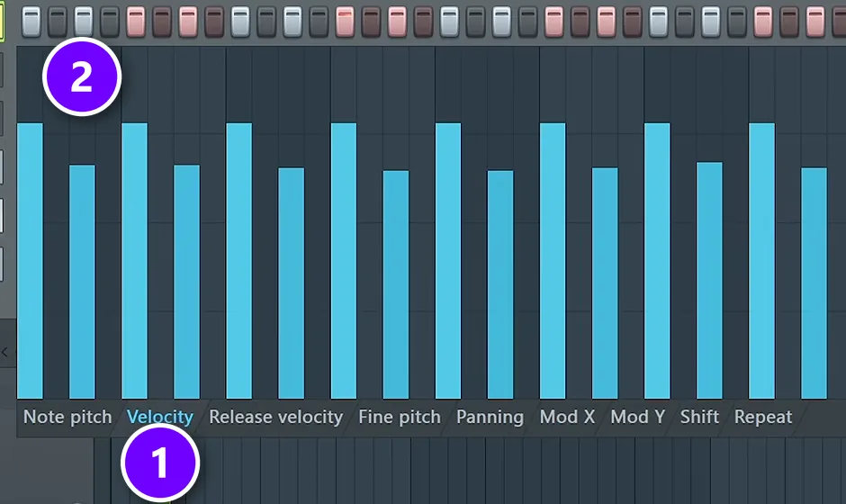Adjust velocity bar for step 3
The width and height of the screenshot is (846, 504).
[x=82, y=283]
